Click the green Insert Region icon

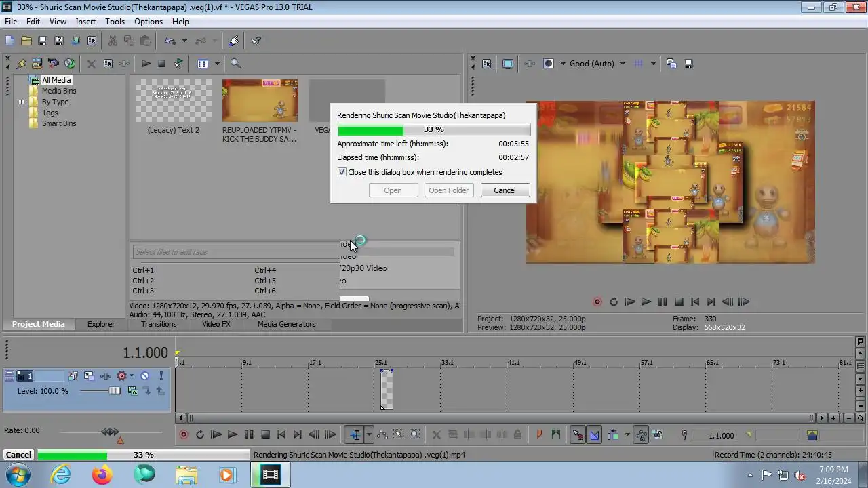coord(556,435)
